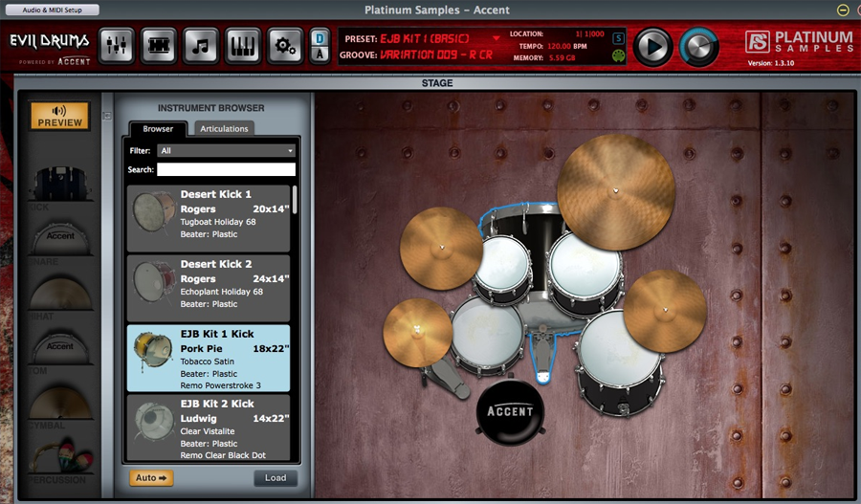Viewport: 861px width, 504px height.
Task: Click the Accent drum throne on stage
Action: tap(511, 412)
